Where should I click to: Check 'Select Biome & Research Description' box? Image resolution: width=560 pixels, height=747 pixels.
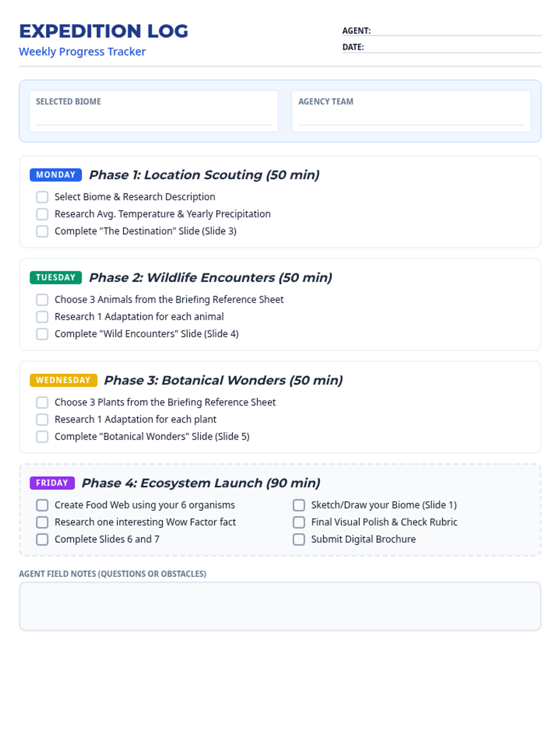pos(42,197)
